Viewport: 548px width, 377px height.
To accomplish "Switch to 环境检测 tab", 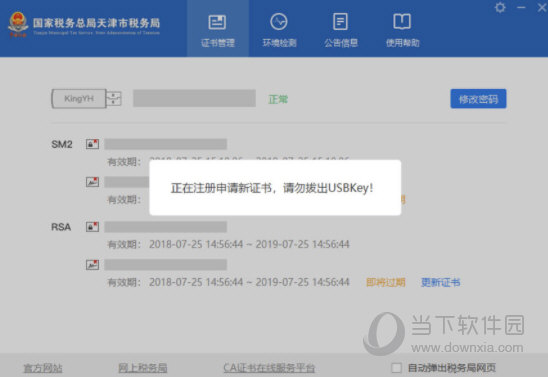I will pos(279,30).
